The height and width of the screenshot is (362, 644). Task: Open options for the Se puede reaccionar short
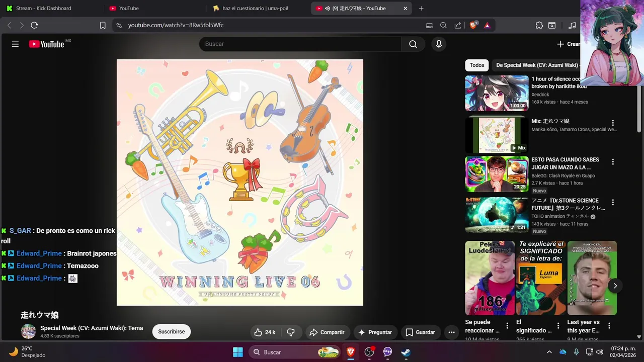507,326
